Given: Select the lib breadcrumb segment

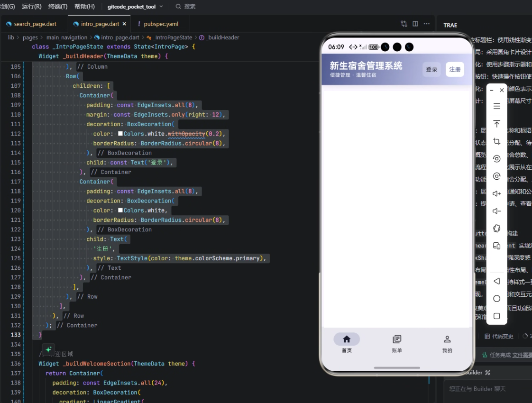Looking at the screenshot, I should point(11,37).
